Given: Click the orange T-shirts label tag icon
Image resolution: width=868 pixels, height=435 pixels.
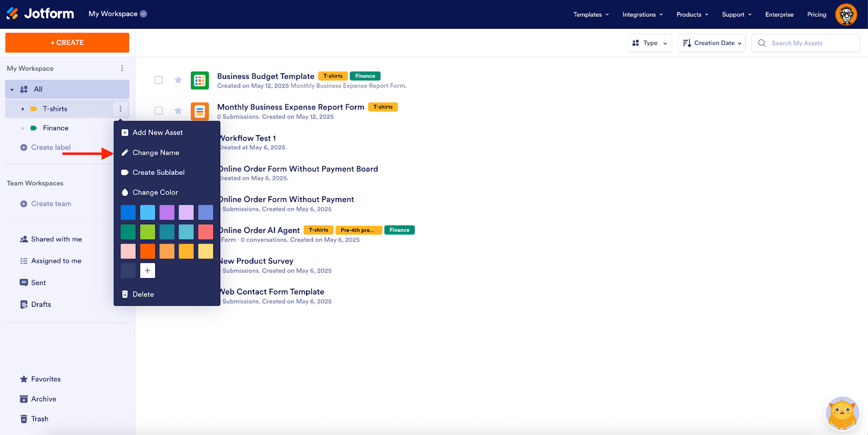Looking at the screenshot, I should 34,109.
